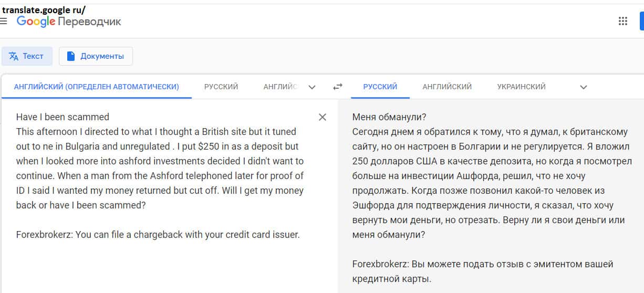Expand the target language list chevron
Screen dimensions: 644x293
tap(583, 87)
